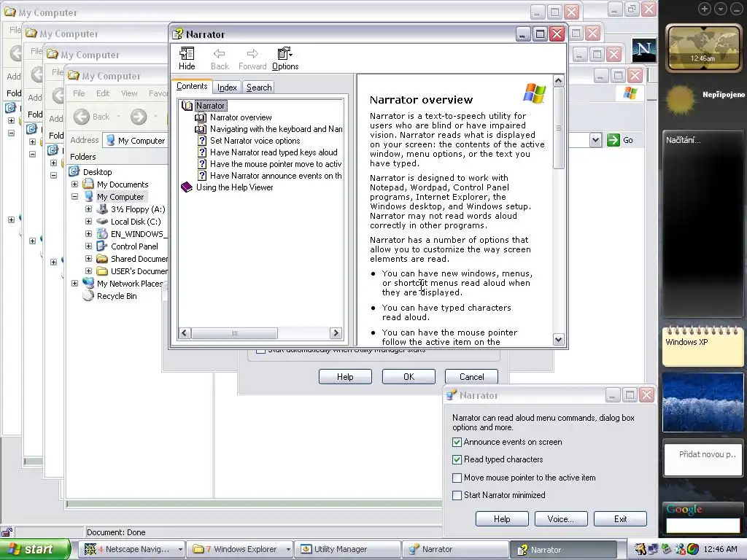Open Windows Explorer taskbar group
747x560 pixels.
[x=240, y=549]
